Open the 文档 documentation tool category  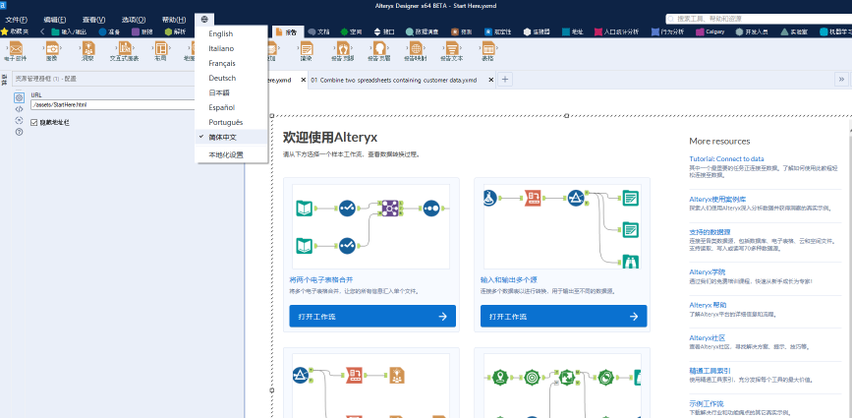319,32
